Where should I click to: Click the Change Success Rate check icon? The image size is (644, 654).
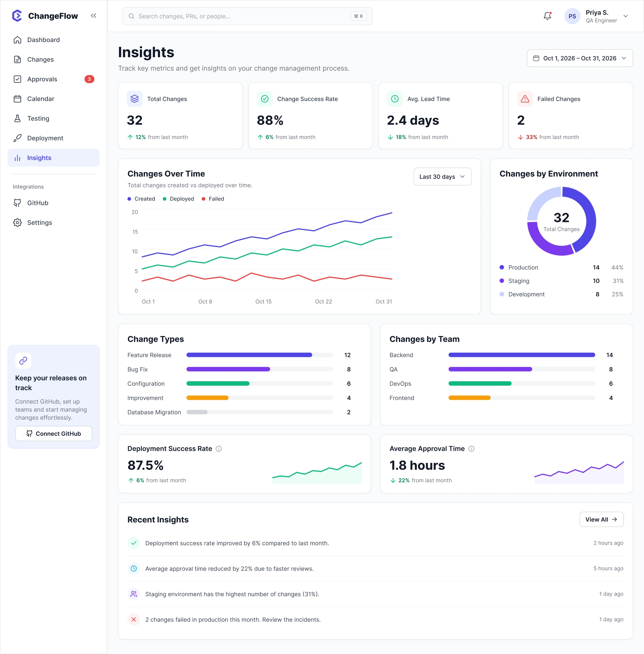(x=265, y=99)
